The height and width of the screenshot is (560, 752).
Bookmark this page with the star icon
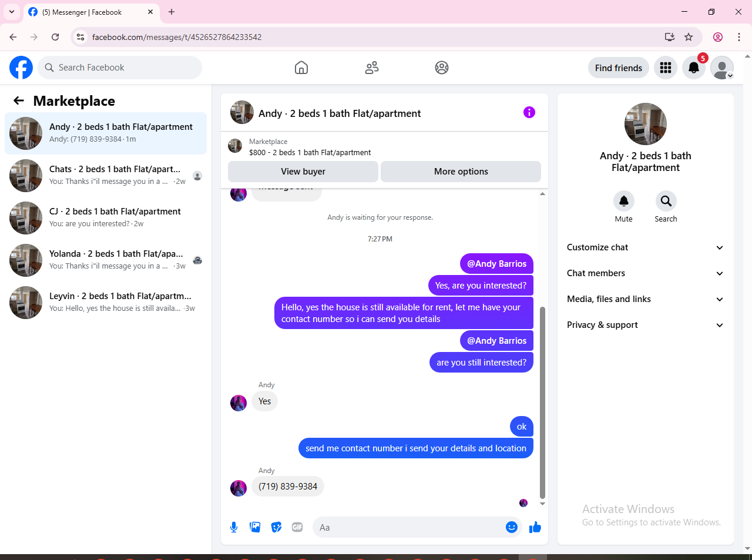689,37
